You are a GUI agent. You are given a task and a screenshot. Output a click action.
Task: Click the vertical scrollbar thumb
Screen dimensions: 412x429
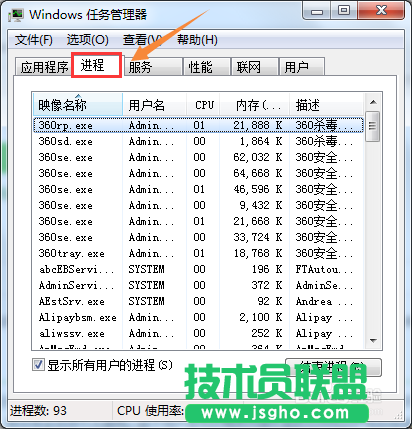point(373,126)
